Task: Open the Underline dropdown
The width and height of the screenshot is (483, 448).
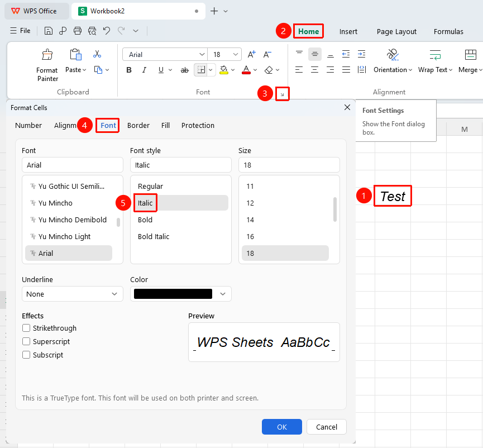Action: coord(73,294)
